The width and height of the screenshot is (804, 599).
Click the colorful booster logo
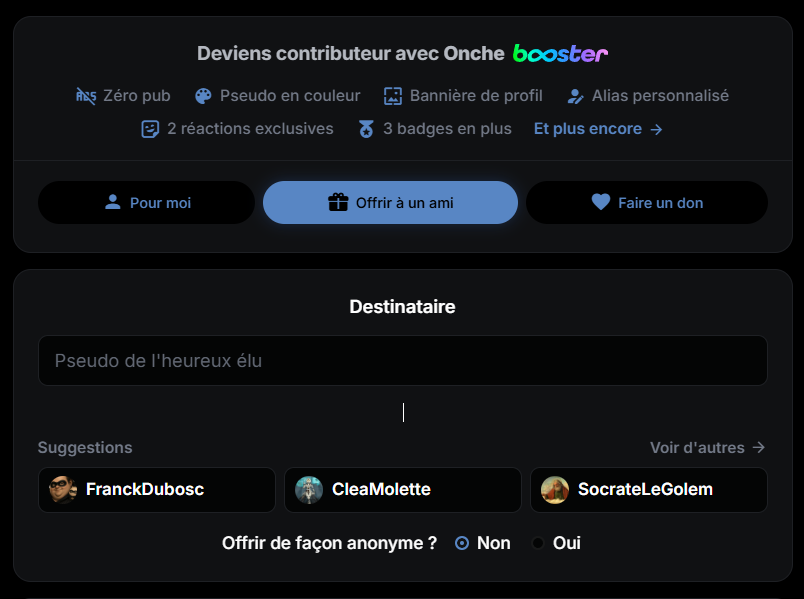[x=560, y=53]
